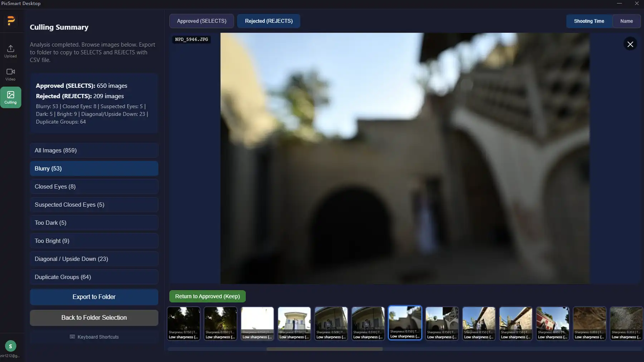Switch to Rejected (REJECTS) tab
This screenshot has height=362, width=644.
pyautogui.click(x=269, y=21)
